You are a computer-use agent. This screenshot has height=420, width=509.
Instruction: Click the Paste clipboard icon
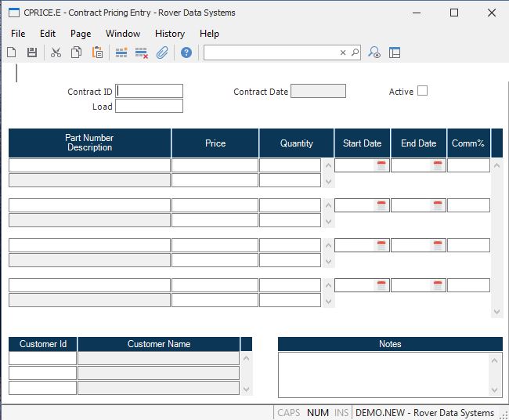(98, 52)
